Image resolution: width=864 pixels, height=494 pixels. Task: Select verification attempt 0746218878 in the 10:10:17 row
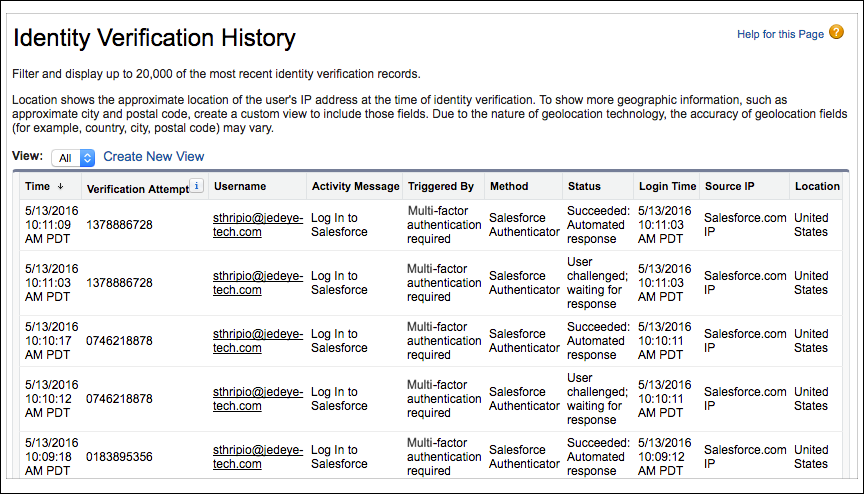119,341
